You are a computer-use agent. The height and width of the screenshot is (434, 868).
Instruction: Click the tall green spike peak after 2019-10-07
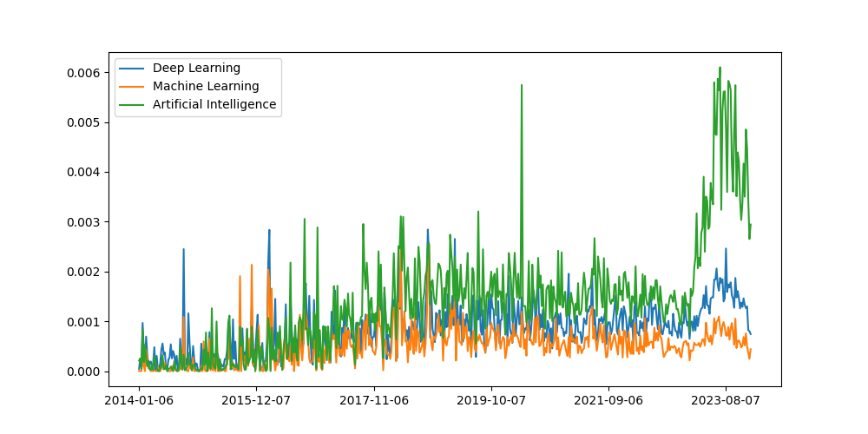[x=522, y=85]
